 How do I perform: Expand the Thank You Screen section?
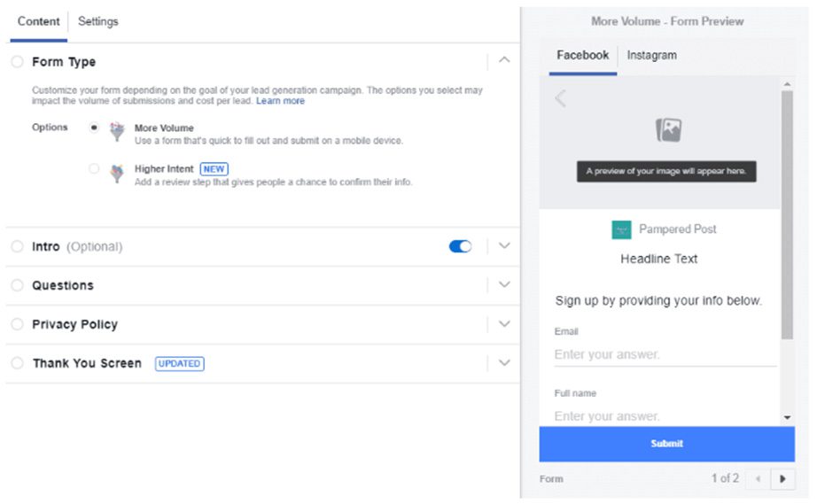(x=504, y=363)
